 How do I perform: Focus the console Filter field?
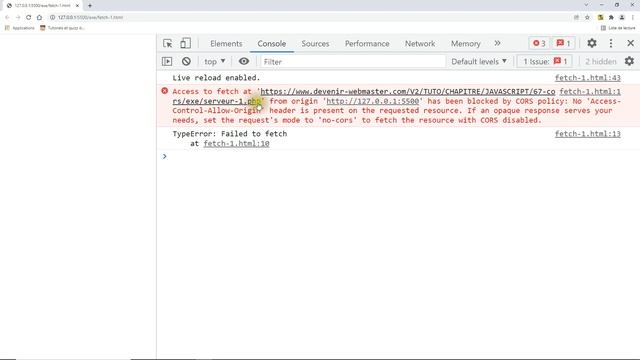click(x=353, y=62)
